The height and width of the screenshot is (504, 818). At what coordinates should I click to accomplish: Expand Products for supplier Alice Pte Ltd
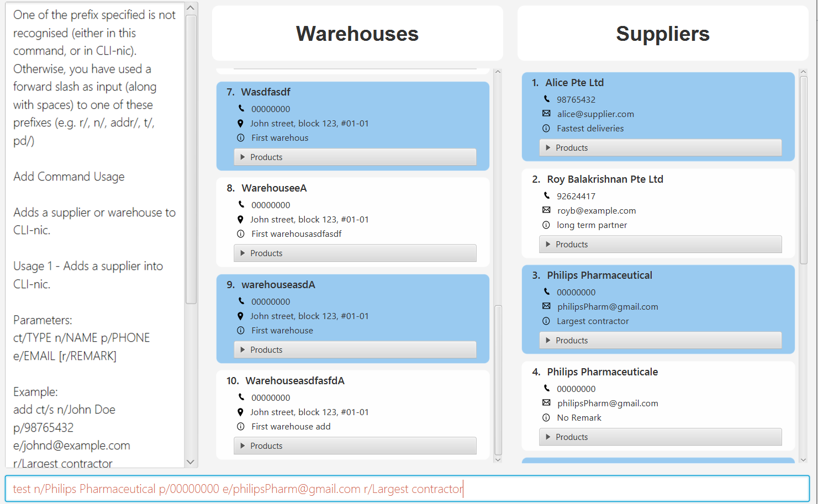coord(661,147)
